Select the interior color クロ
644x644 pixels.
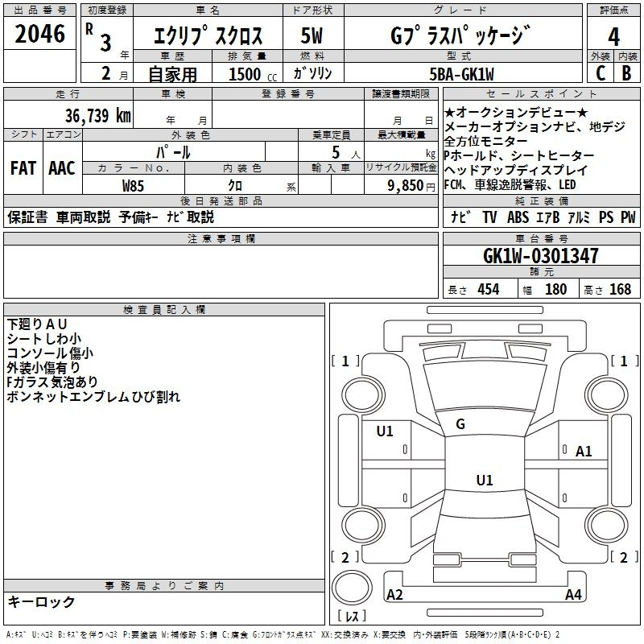pyautogui.click(x=235, y=186)
